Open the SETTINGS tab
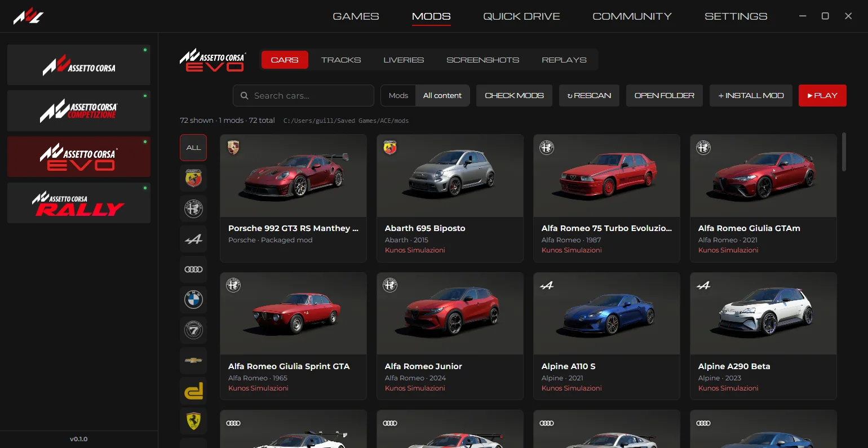This screenshot has width=868, height=448. coord(736,16)
